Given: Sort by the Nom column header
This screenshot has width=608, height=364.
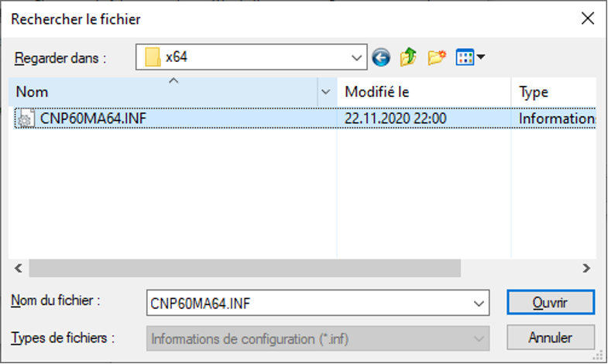Looking at the screenshot, I should coord(155,92).
